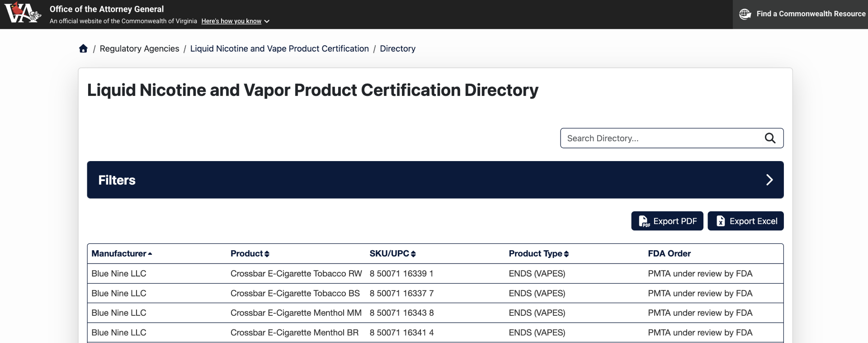This screenshot has width=868, height=343.
Task: Click the Virginia VA logo icon
Action: pos(23,12)
